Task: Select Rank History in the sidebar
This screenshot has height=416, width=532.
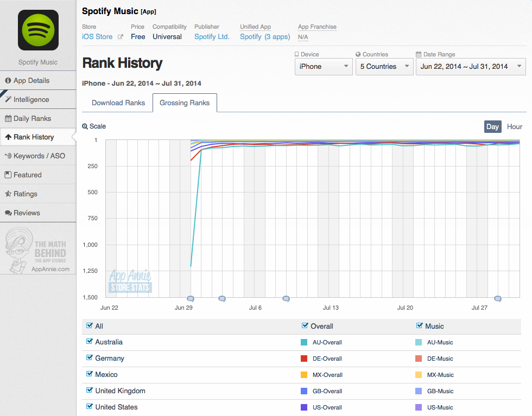Action: [38, 137]
